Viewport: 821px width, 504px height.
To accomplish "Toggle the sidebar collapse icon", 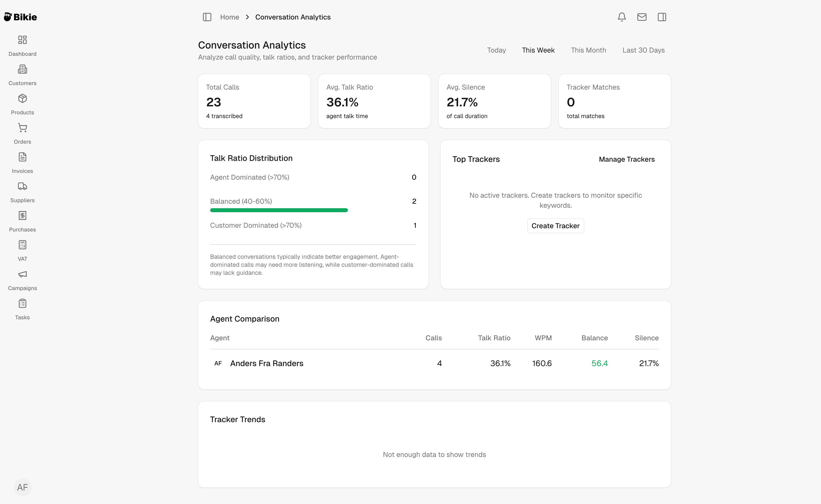I will coord(207,17).
